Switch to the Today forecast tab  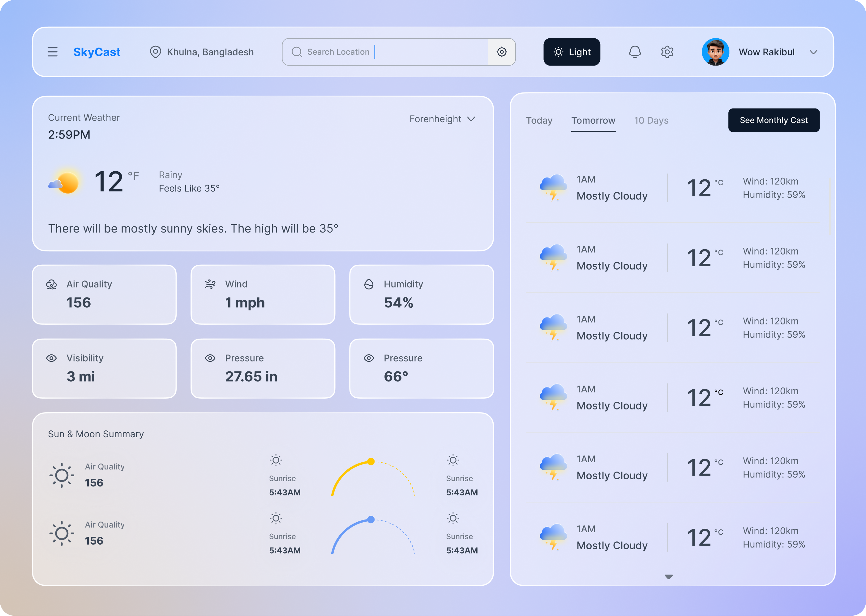[x=539, y=120]
